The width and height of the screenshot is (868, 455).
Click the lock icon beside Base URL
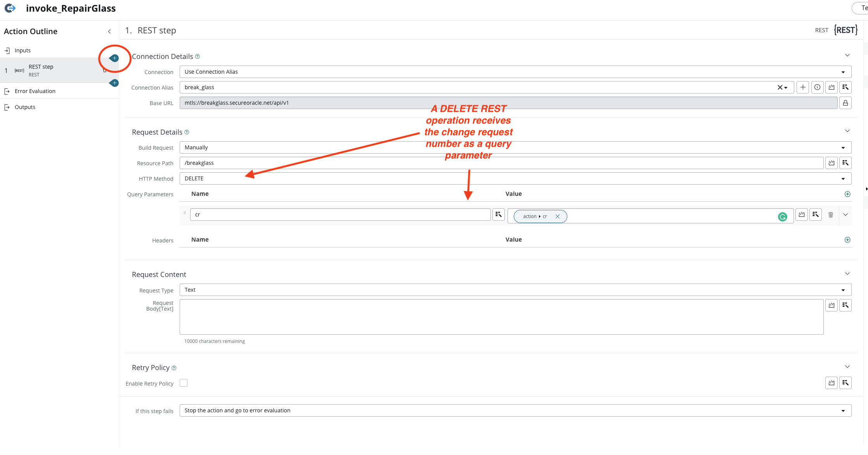[x=845, y=103]
